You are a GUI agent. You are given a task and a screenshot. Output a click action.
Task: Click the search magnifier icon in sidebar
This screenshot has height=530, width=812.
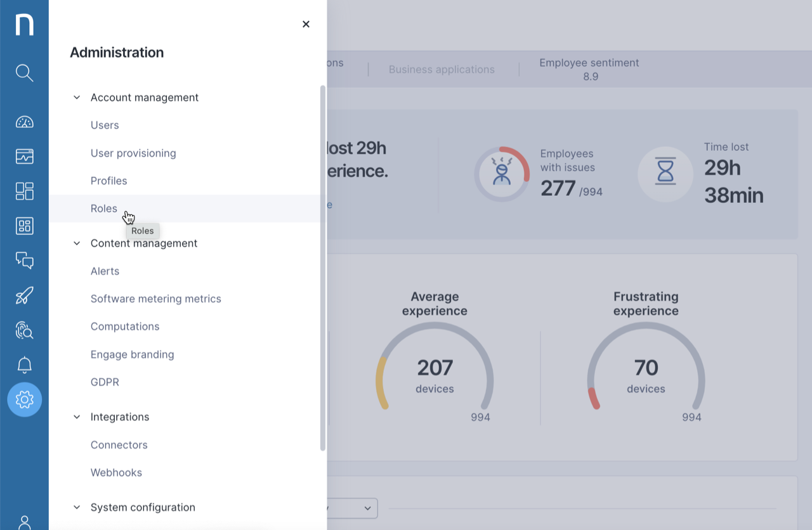[x=24, y=73]
